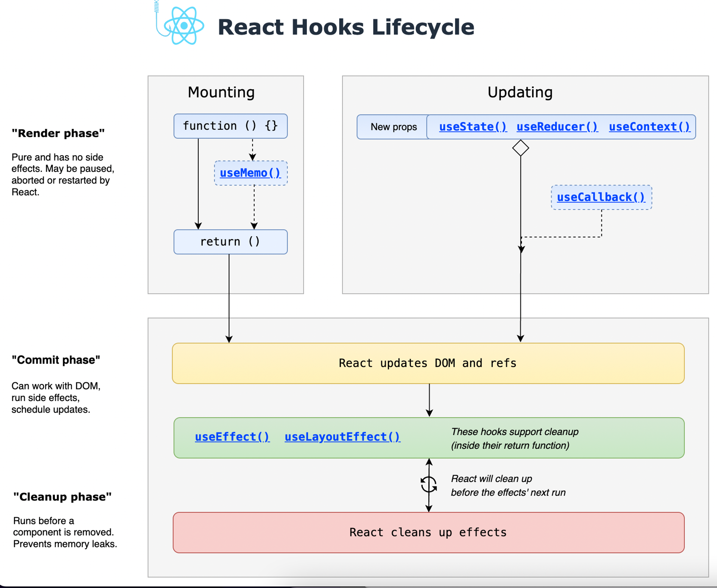Click the 'React Hooks Lifecycle' title
Image resolution: width=717 pixels, height=588 pixels.
tap(346, 27)
